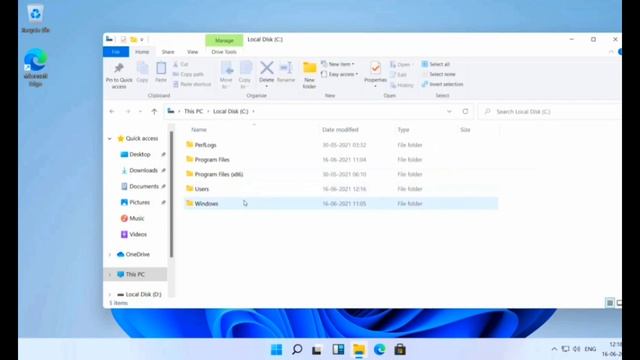The height and width of the screenshot is (360, 640).
Task: Click the Copy to icon
Action: [x=245, y=68]
